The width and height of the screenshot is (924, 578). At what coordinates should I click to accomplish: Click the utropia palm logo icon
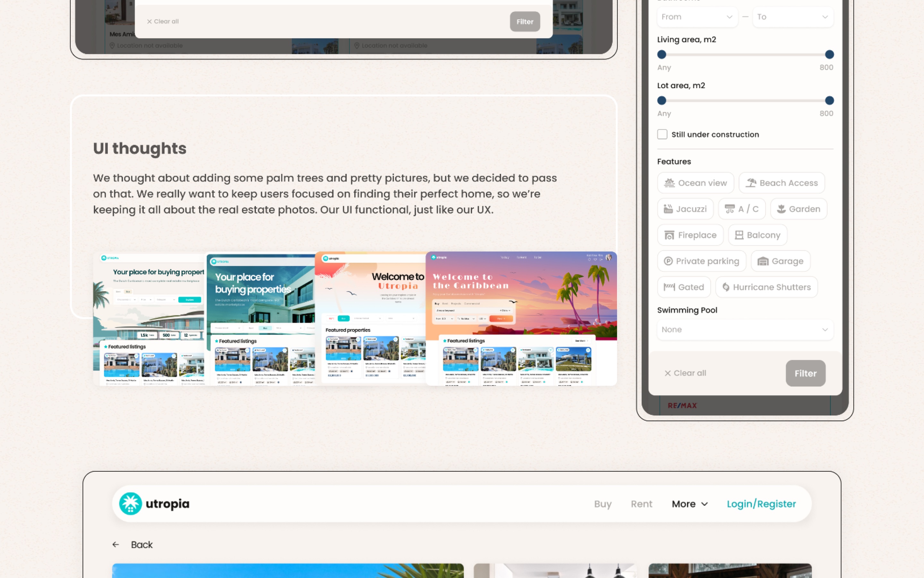[130, 504]
